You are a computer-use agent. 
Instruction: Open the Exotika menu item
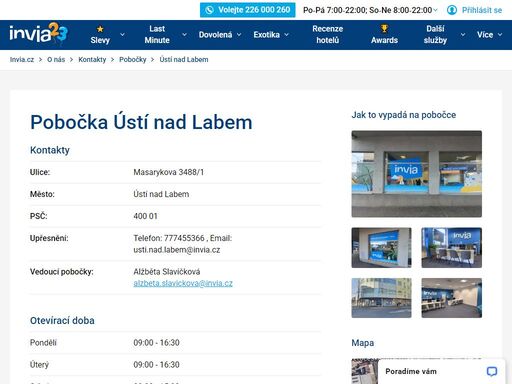pyautogui.click(x=266, y=35)
